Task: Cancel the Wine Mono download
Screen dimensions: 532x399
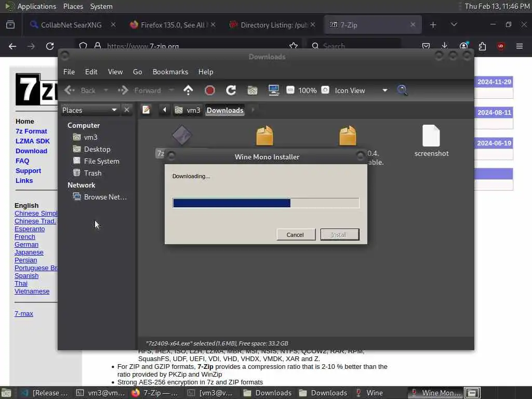Action: pos(296,235)
